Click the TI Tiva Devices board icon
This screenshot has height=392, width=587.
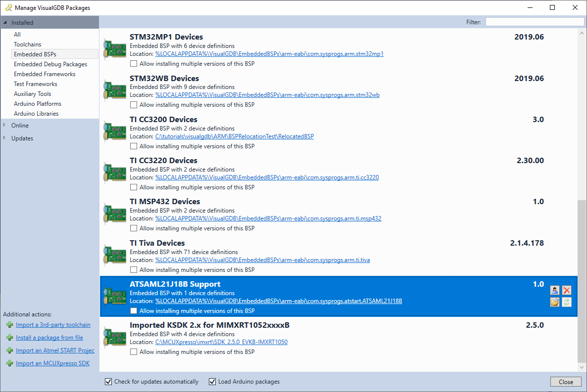coord(114,256)
